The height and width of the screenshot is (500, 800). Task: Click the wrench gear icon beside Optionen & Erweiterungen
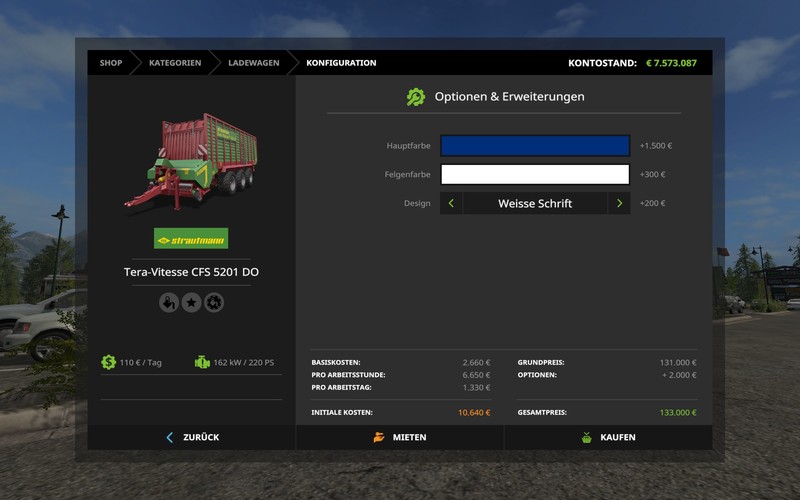point(415,97)
